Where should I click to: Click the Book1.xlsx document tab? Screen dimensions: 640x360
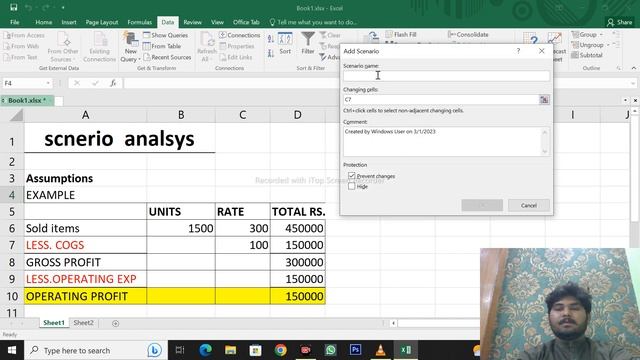click(27, 100)
